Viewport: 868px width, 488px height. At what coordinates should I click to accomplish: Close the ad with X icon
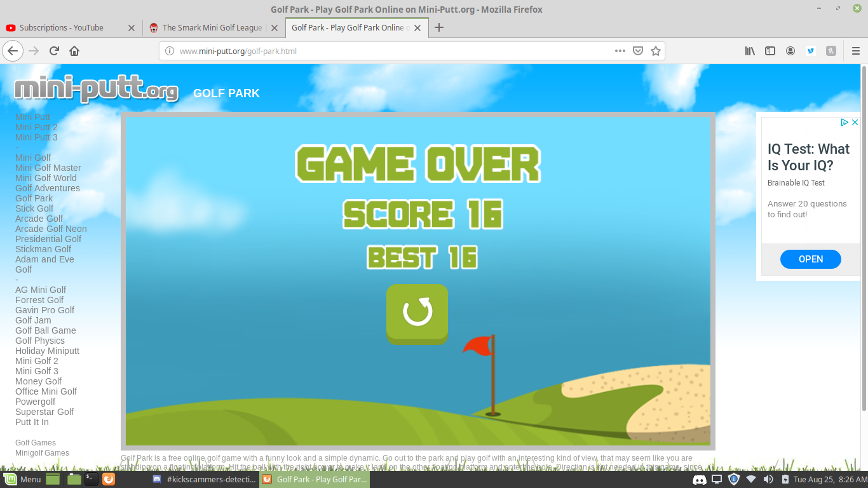point(855,122)
